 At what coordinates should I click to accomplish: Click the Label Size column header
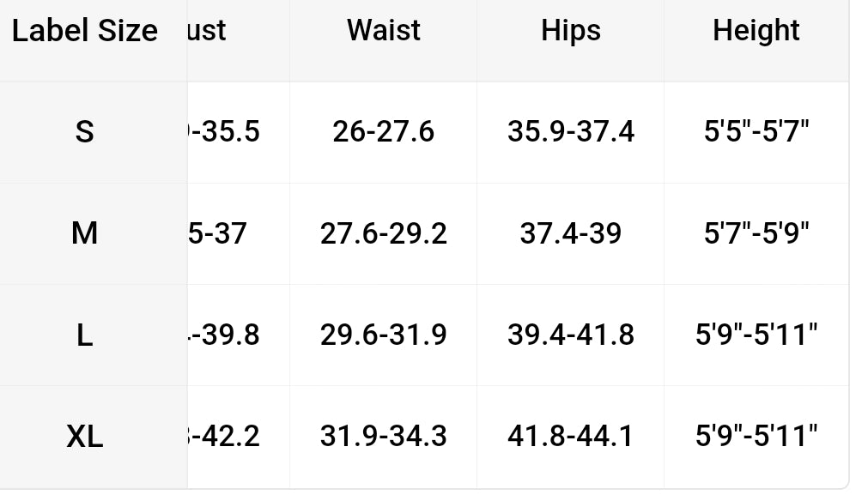coord(85,31)
